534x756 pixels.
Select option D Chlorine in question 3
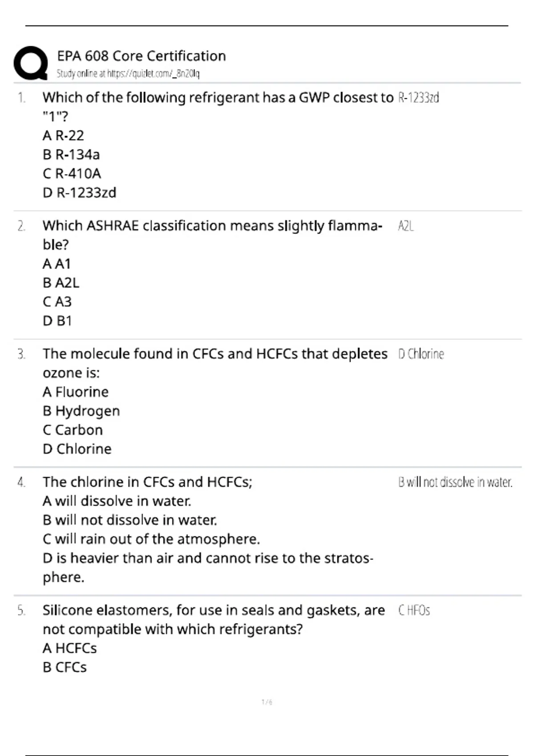77,449
